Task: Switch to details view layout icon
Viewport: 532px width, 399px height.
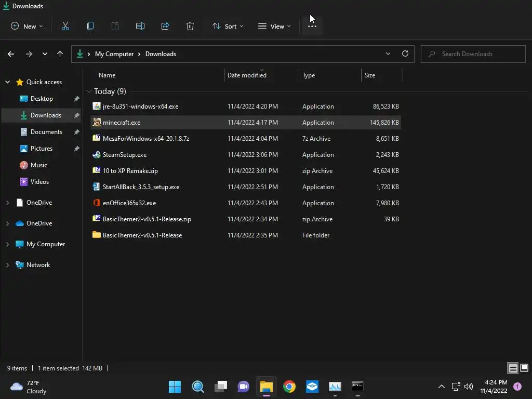Action: click(513, 368)
